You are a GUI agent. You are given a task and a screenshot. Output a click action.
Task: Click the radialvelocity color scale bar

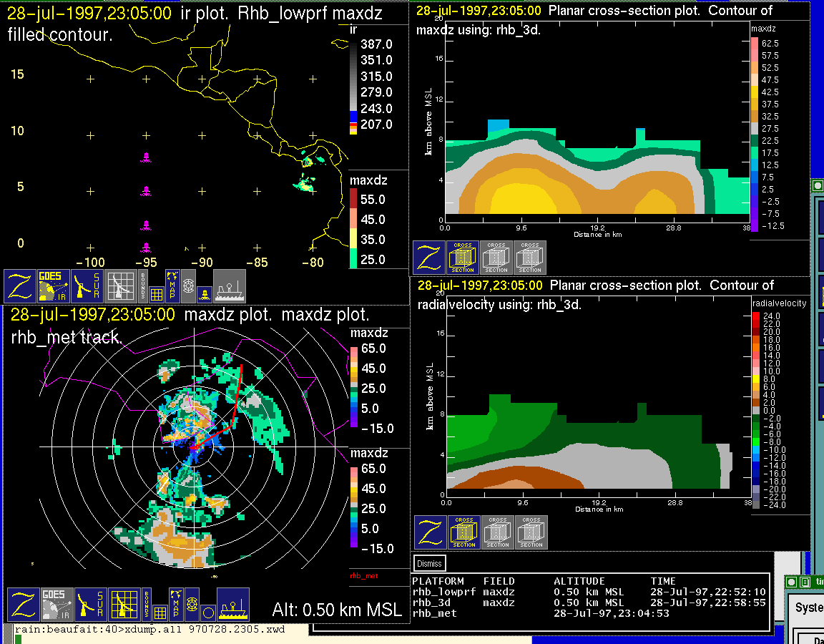(757, 409)
